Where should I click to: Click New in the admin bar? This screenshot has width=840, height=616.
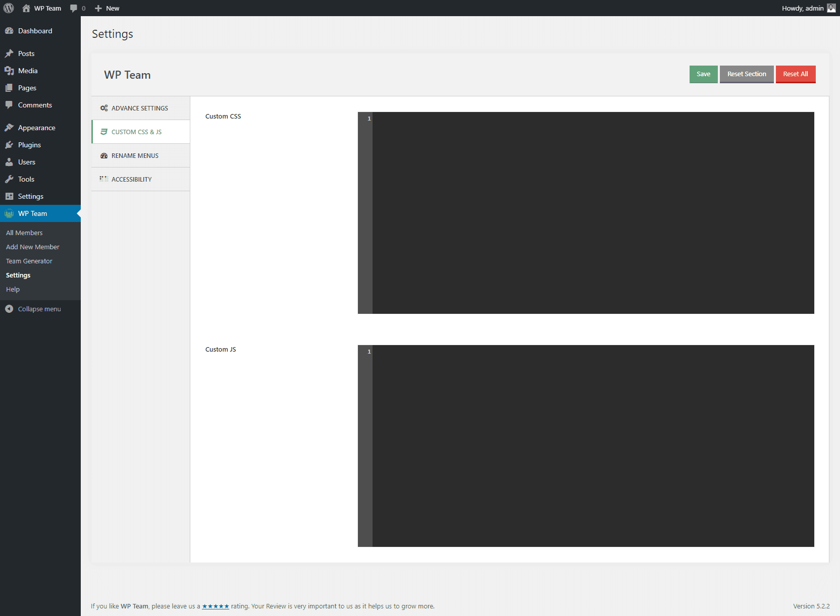pyautogui.click(x=113, y=8)
